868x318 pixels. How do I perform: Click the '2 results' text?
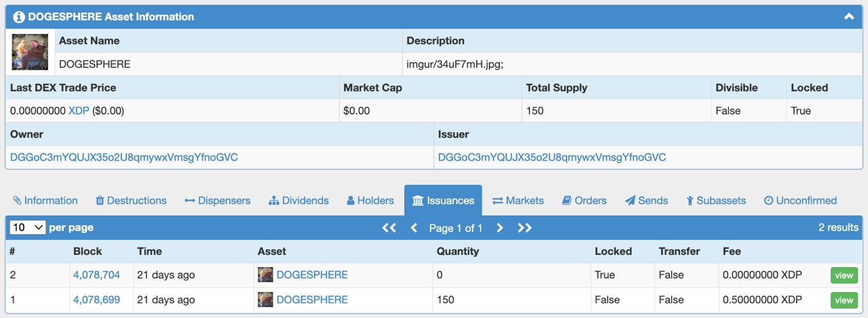pyautogui.click(x=838, y=228)
